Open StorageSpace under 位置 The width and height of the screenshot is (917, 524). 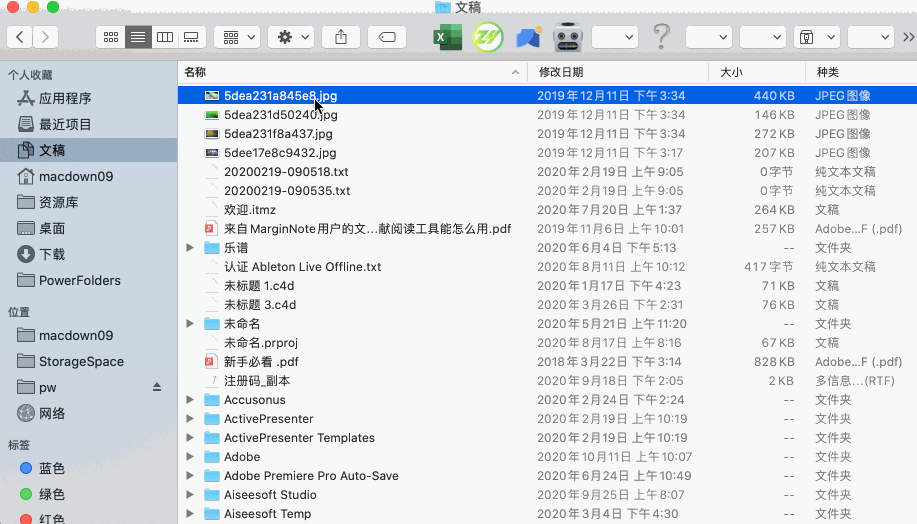point(89,361)
